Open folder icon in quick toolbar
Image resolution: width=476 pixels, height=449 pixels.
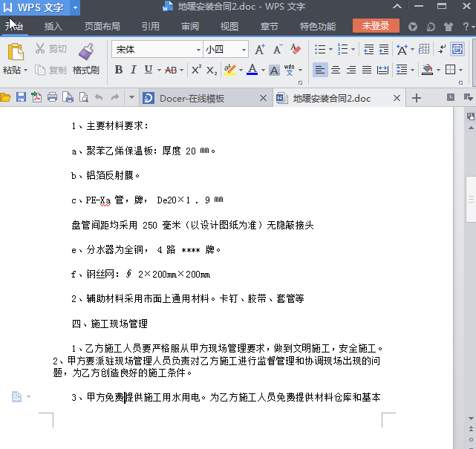(5, 97)
